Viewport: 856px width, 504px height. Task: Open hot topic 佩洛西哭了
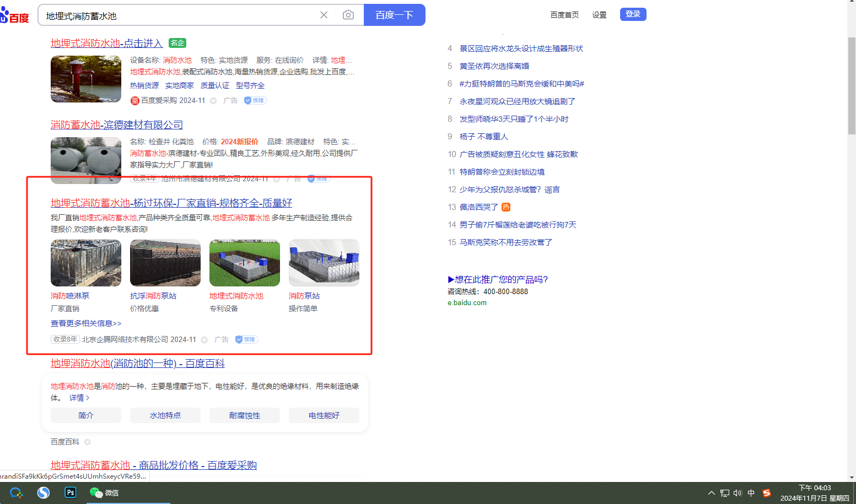tap(479, 207)
